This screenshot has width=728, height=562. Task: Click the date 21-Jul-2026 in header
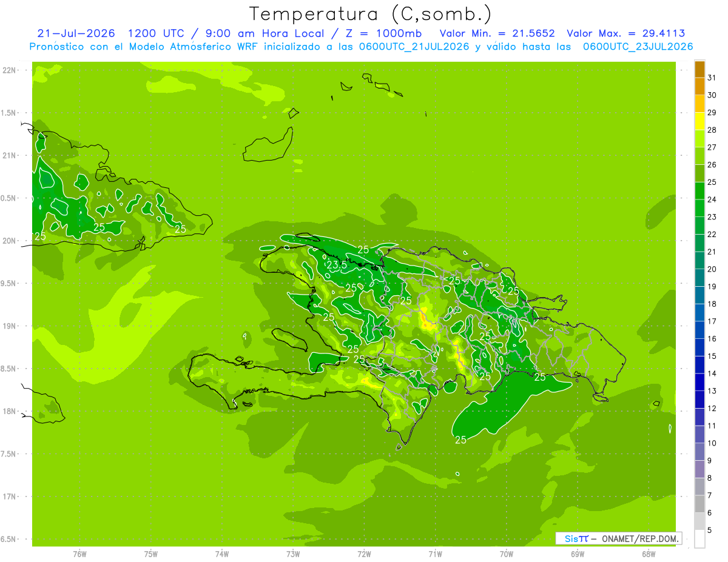(x=76, y=33)
